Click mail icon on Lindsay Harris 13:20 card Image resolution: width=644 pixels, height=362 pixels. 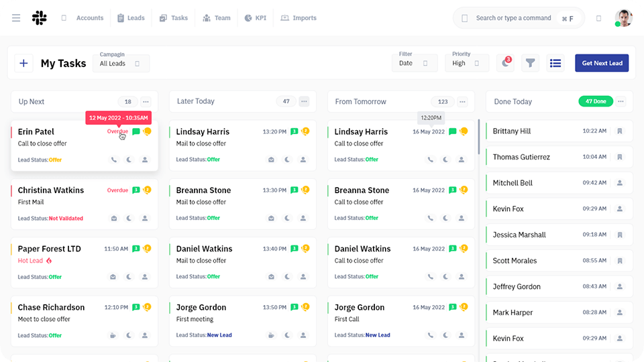click(271, 160)
